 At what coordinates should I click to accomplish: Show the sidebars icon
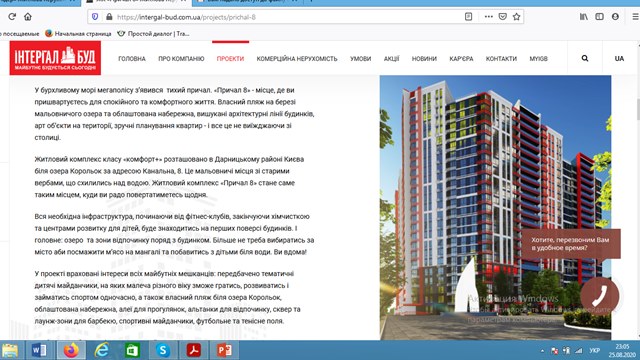click(x=599, y=17)
